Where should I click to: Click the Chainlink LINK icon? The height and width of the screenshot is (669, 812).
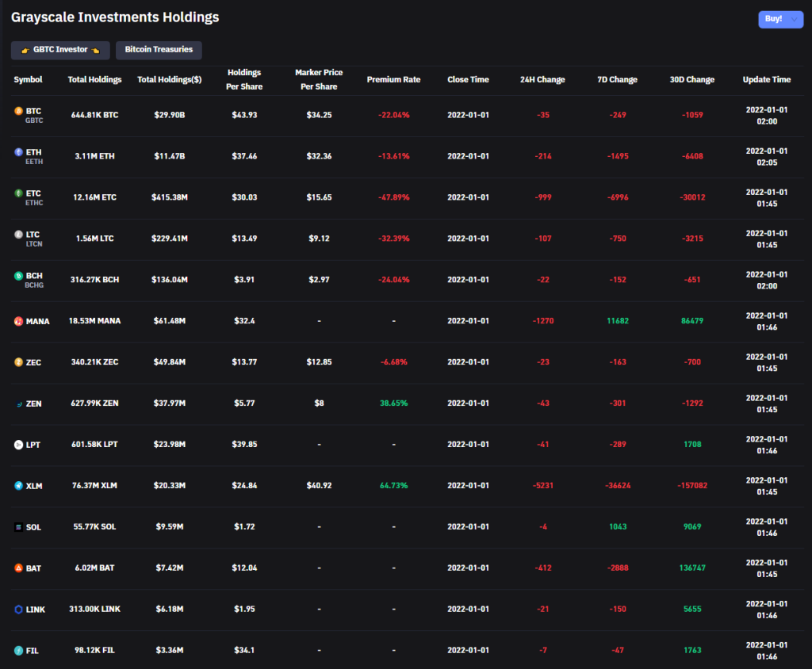[19, 610]
